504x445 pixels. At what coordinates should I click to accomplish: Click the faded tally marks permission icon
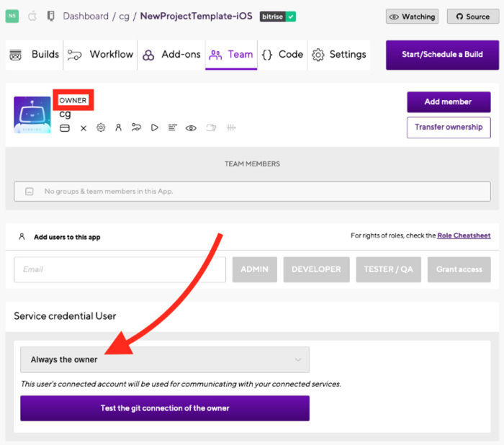point(231,127)
